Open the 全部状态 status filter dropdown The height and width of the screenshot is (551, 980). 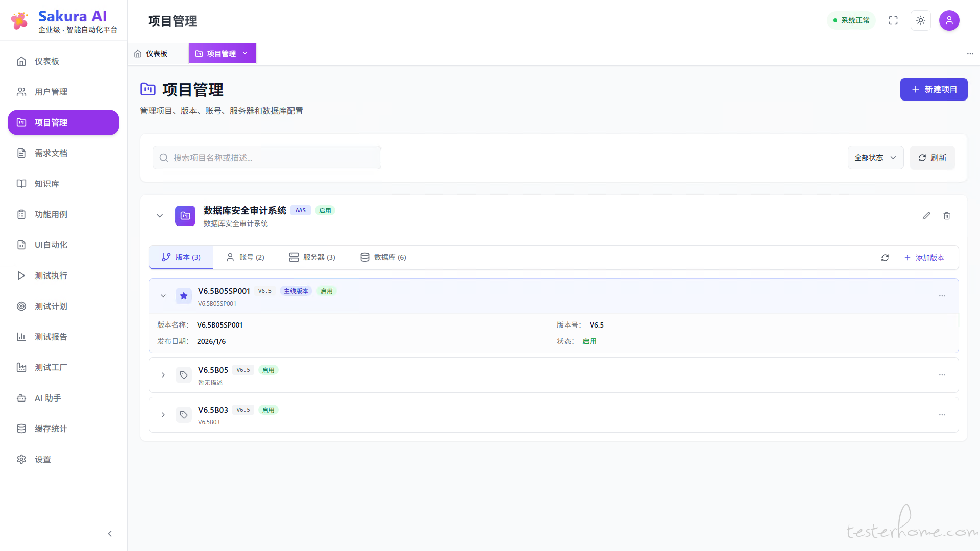(875, 158)
